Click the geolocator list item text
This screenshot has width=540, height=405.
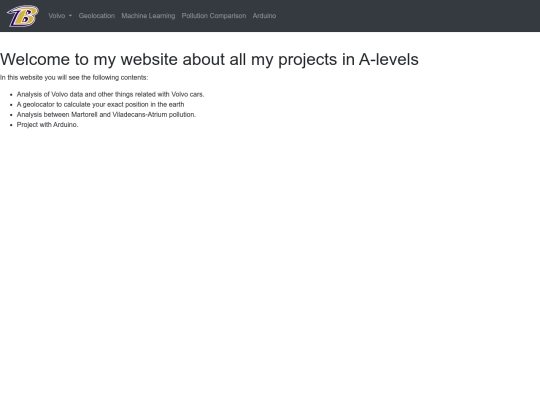(100, 104)
